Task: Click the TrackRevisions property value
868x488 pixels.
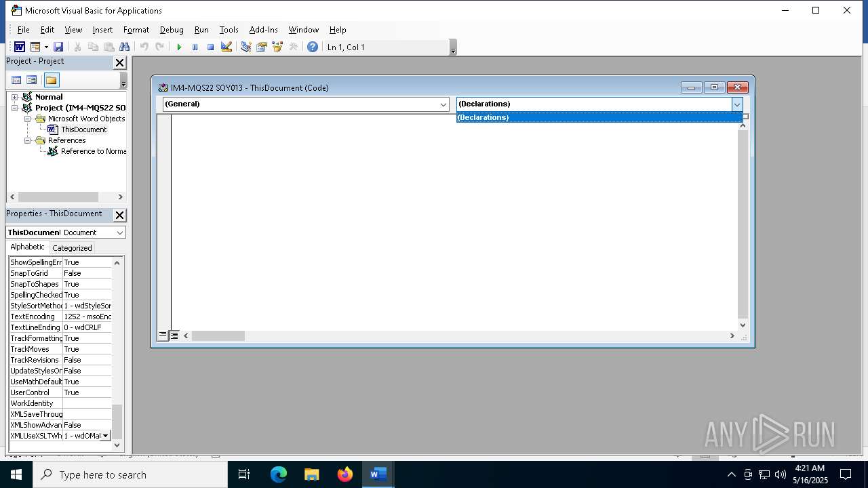Action: point(87,360)
